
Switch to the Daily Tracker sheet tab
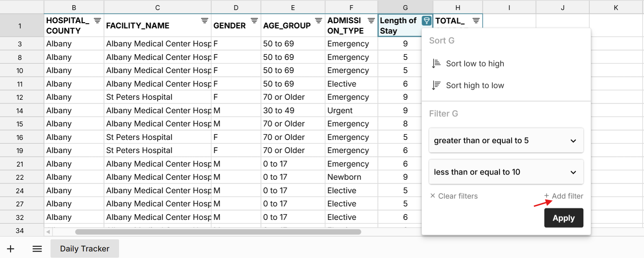coord(84,248)
